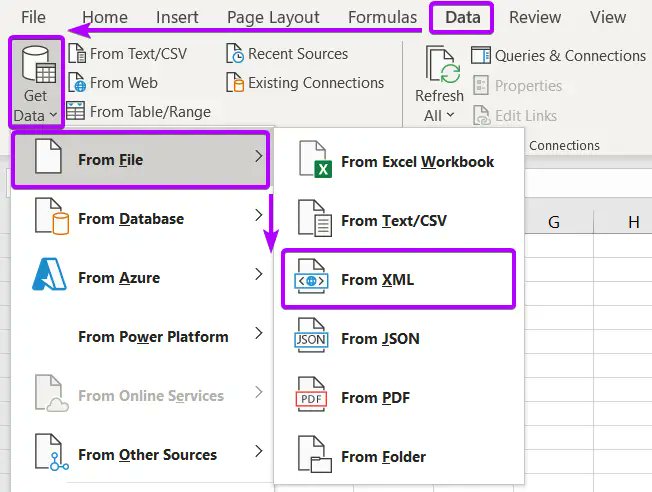Viewport: 652px width, 492px height.
Task: Select the From Azure menu item
Action: [141, 277]
